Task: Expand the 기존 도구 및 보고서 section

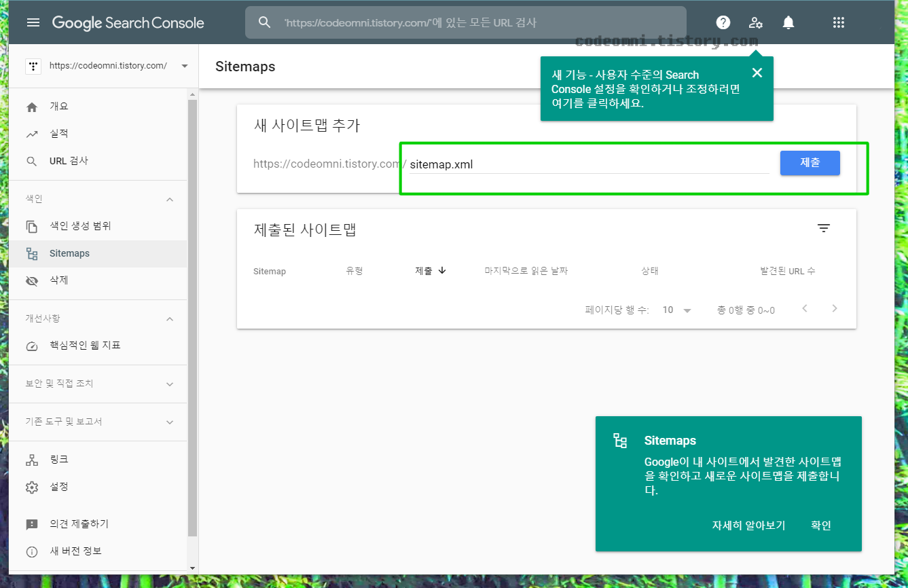Action: coord(170,422)
